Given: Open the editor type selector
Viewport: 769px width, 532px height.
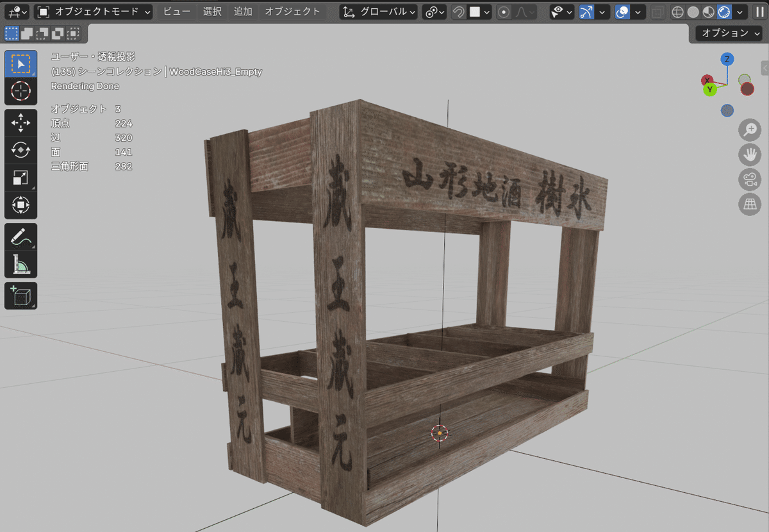Looking at the screenshot, I should (17, 12).
